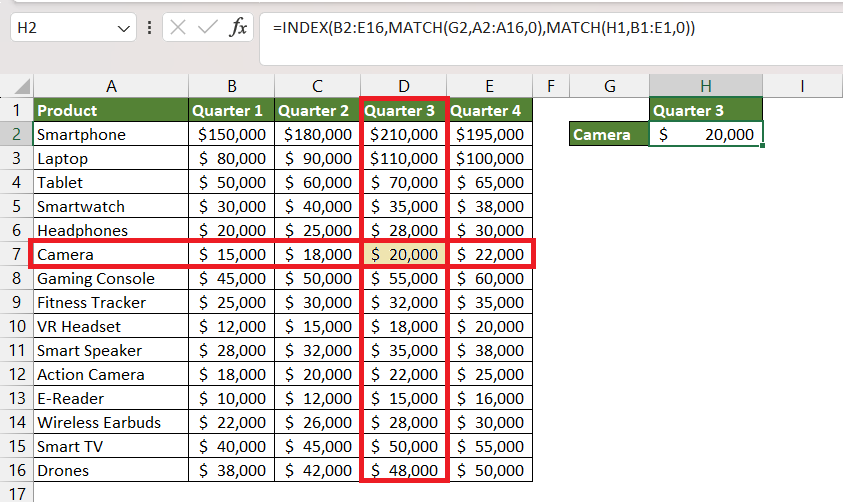843x502 pixels.
Task: Click cell H2 showing $20,000
Action: (705, 134)
